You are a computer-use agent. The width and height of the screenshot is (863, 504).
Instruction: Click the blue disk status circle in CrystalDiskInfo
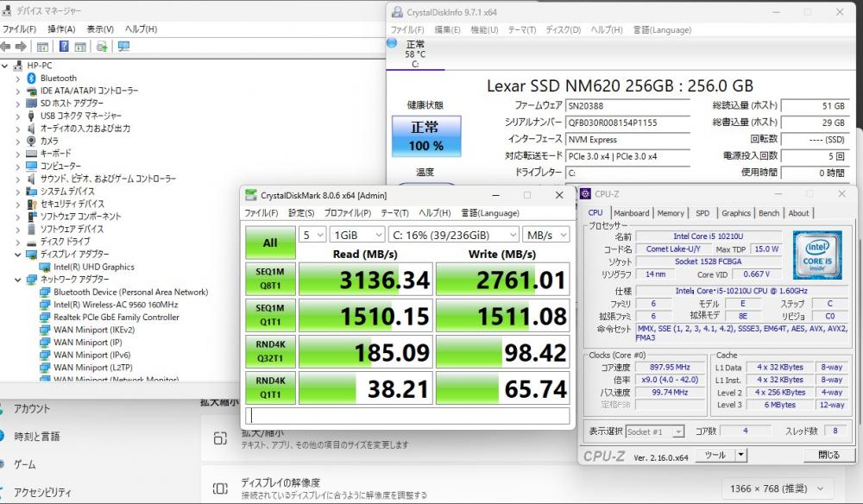[392, 43]
